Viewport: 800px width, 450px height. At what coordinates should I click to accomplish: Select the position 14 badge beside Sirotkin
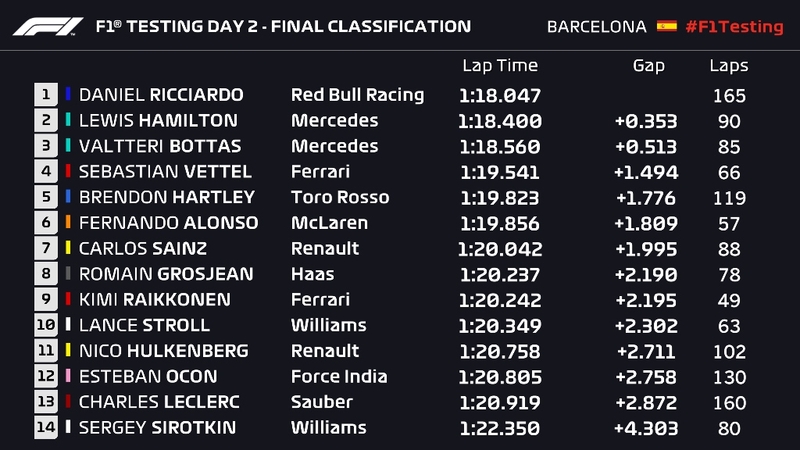coord(45,427)
